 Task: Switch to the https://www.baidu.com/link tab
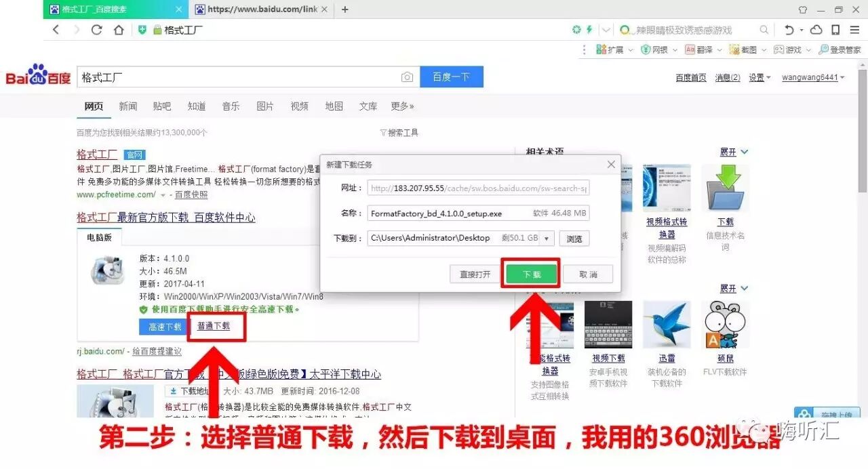[261, 9]
